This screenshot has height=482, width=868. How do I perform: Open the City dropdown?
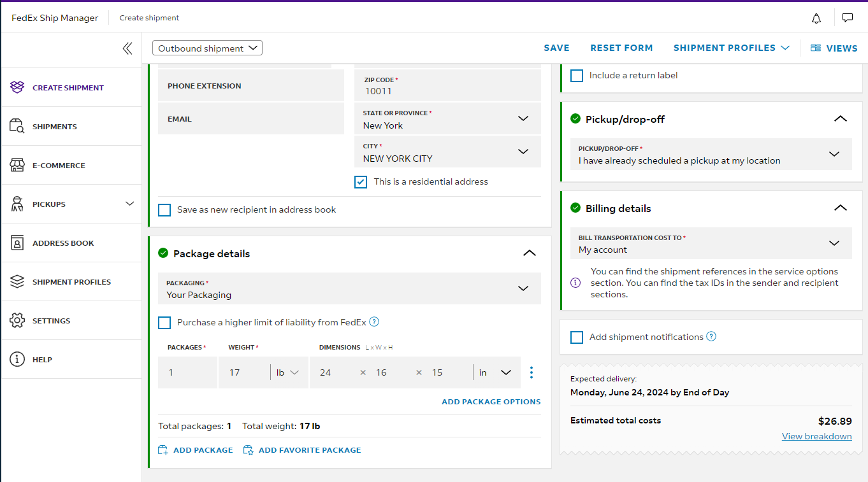click(x=447, y=152)
